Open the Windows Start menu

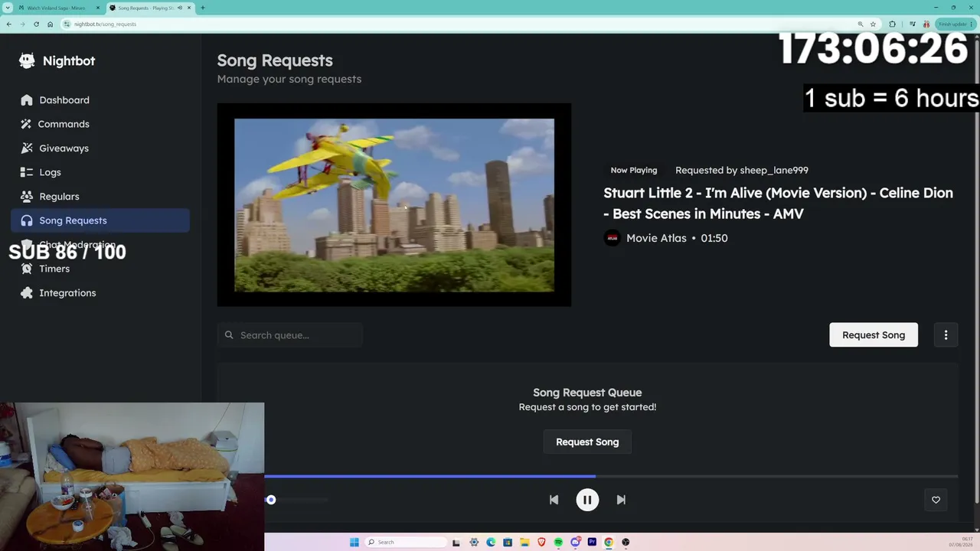coord(354,542)
